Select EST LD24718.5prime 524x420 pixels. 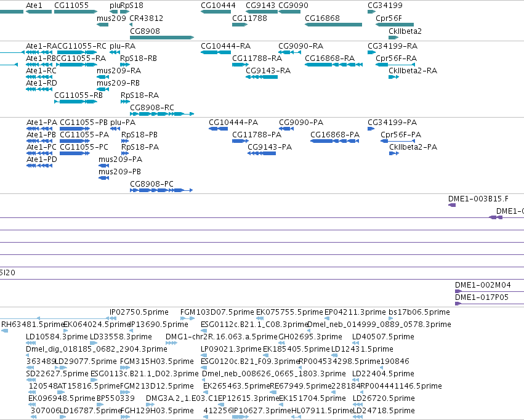[x=358, y=417]
